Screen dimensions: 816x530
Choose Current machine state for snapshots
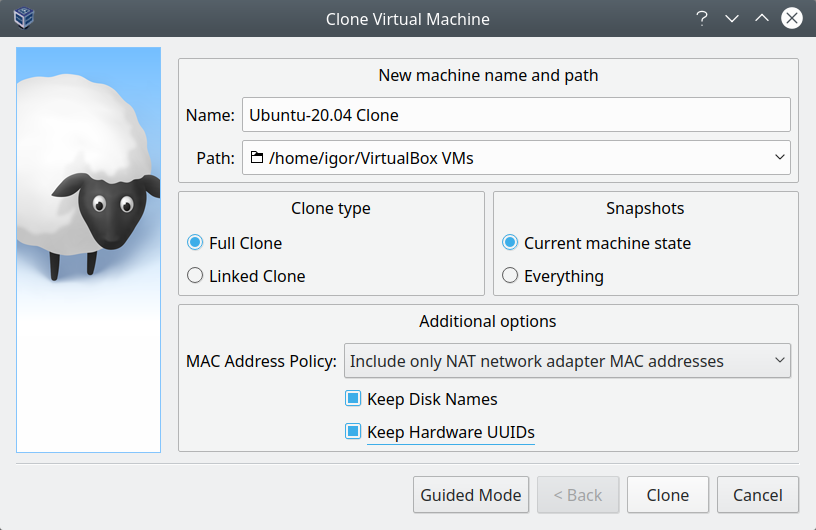point(510,243)
